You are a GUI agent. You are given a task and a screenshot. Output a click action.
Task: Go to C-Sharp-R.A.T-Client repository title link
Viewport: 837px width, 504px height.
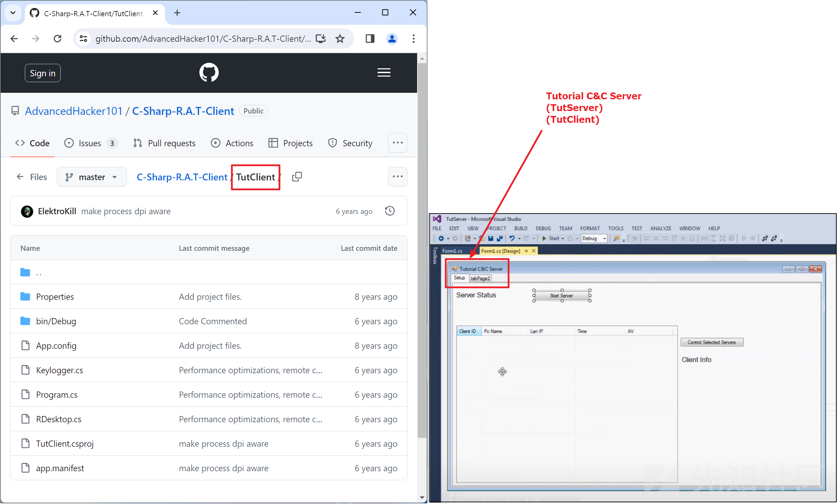(183, 111)
